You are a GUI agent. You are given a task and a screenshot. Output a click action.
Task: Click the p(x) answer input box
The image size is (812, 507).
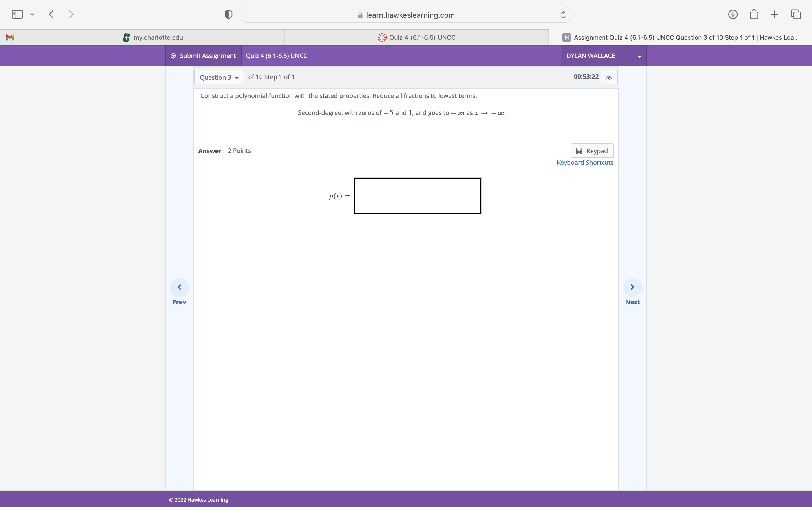point(417,196)
